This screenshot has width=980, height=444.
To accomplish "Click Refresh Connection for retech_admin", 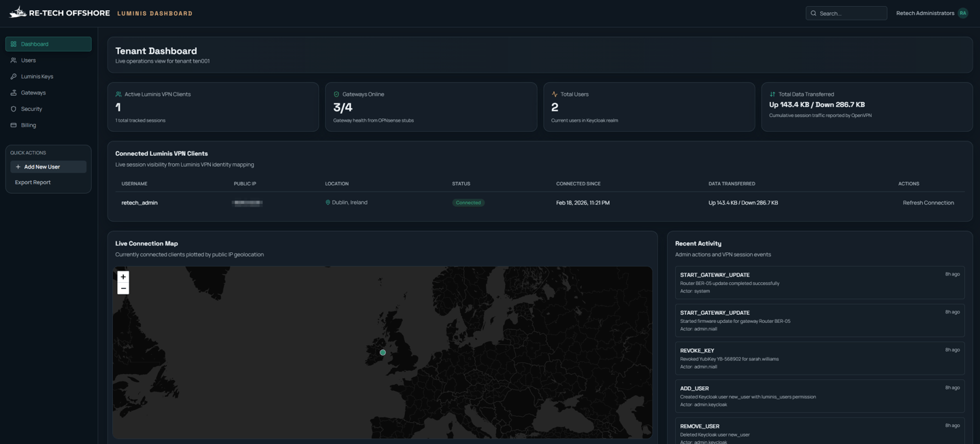I will [x=928, y=203].
